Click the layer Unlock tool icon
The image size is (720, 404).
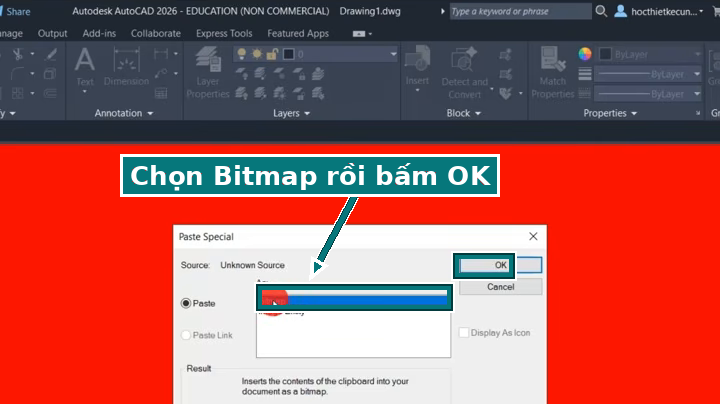point(299,93)
